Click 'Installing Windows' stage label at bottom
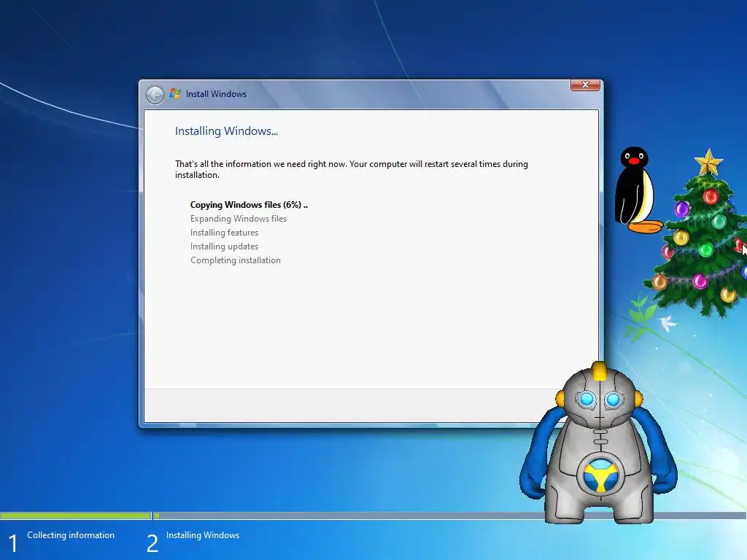Screen dimensions: 747x560 (203, 534)
